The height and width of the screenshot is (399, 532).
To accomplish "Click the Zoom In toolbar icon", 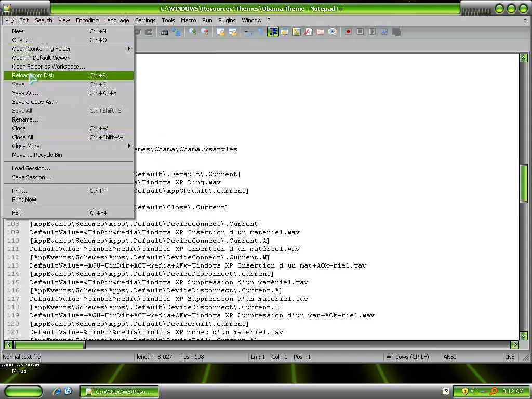I will point(193,32).
